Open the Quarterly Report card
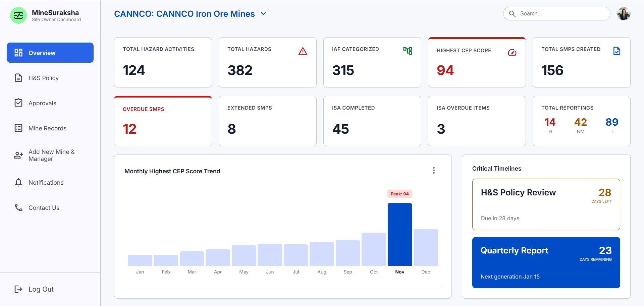The image size is (644, 306). pos(546,262)
